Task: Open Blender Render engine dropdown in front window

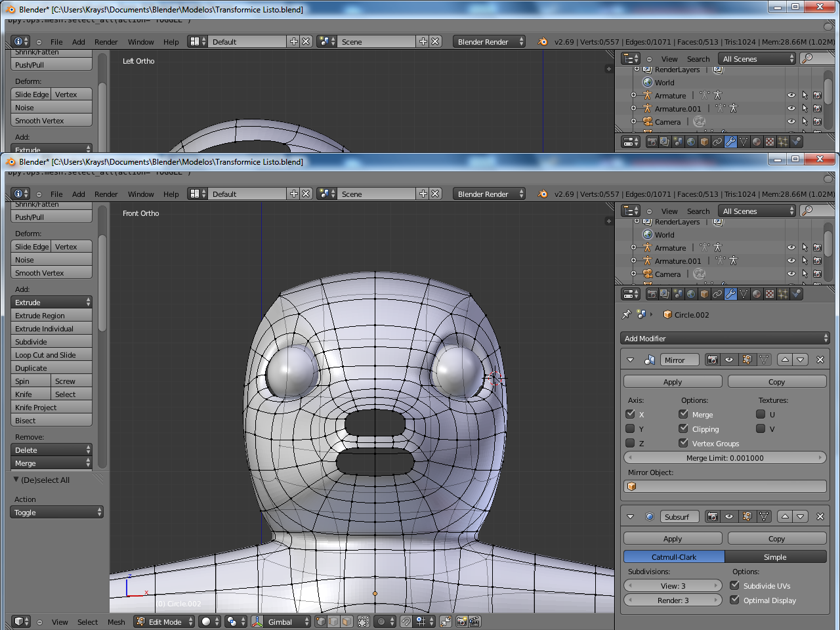Action: pos(490,194)
